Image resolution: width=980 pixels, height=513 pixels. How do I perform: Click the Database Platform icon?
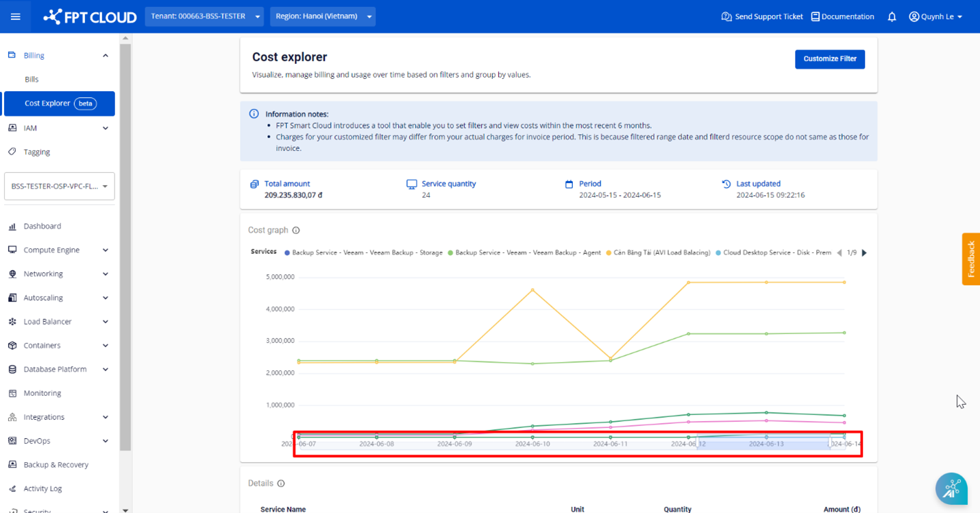[12, 369]
